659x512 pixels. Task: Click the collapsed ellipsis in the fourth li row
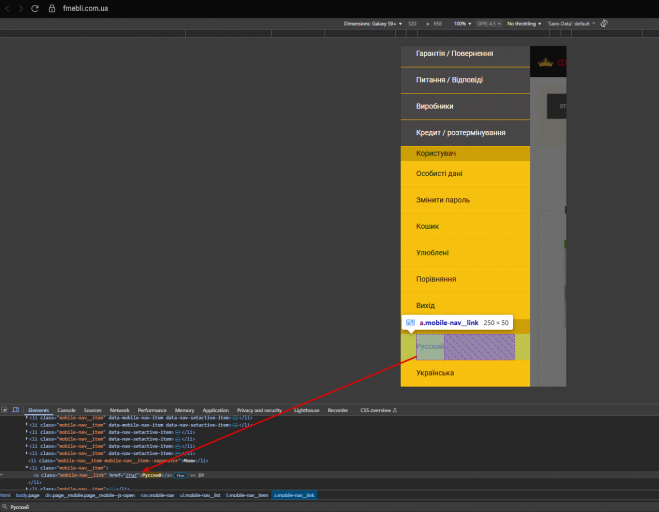click(178, 439)
